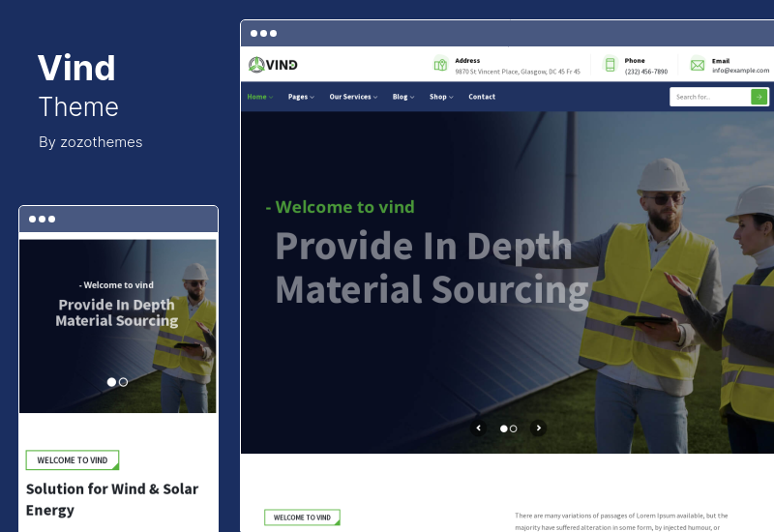Click the mobile preview hero slider image

[117, 326]
